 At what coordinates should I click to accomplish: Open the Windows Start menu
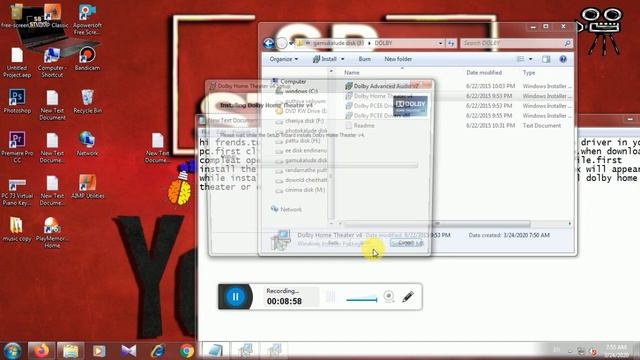[12, 351]
